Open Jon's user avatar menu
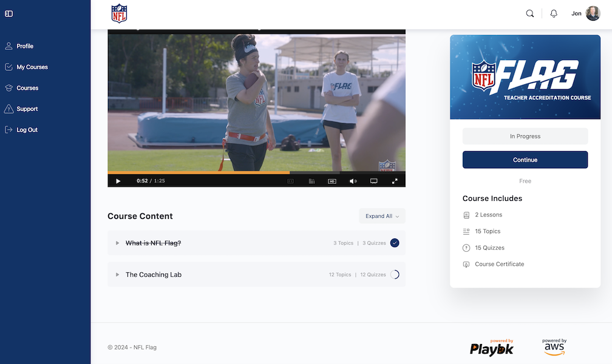Screen dimensions: 612x364 [593, 14]
